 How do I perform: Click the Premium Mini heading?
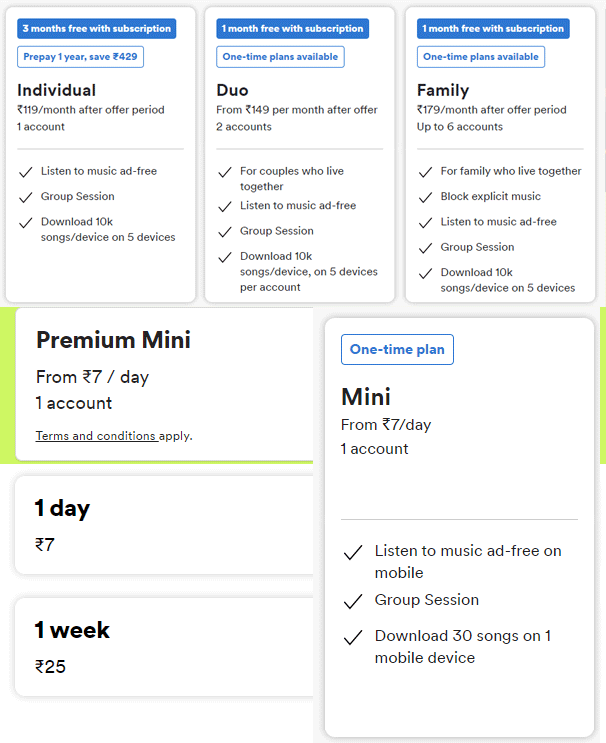(x=113, y=340)
